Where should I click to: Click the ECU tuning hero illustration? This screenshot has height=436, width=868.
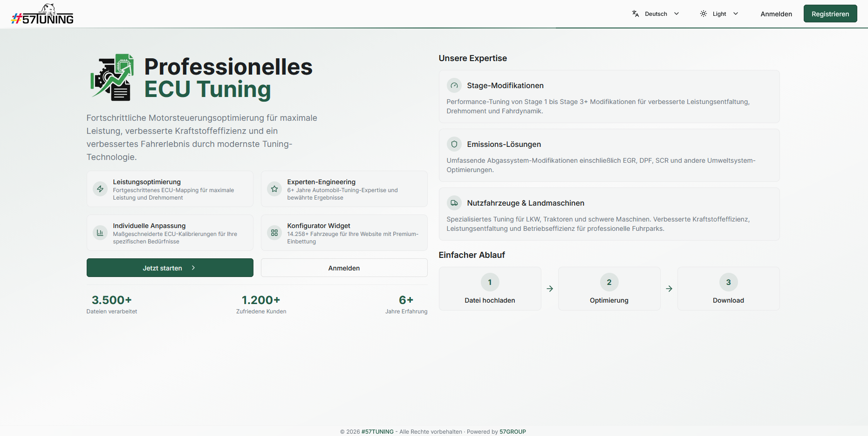(x=112, y=77)
